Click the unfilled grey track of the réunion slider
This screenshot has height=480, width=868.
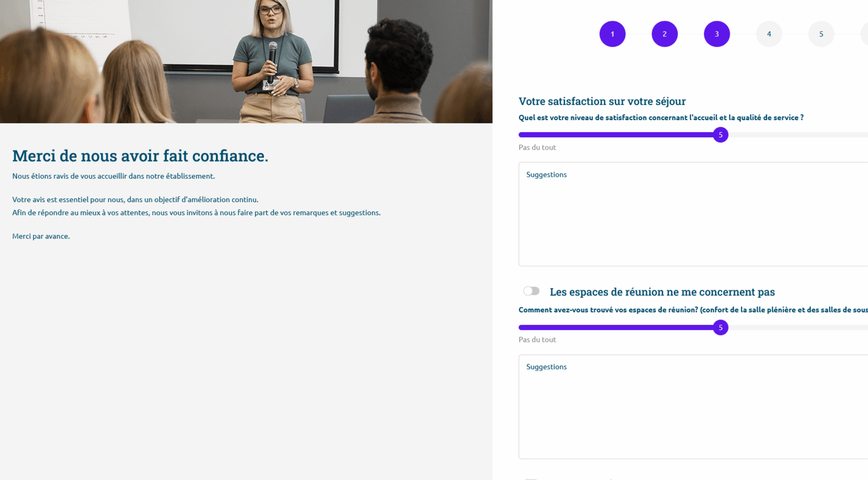point(798,327)
